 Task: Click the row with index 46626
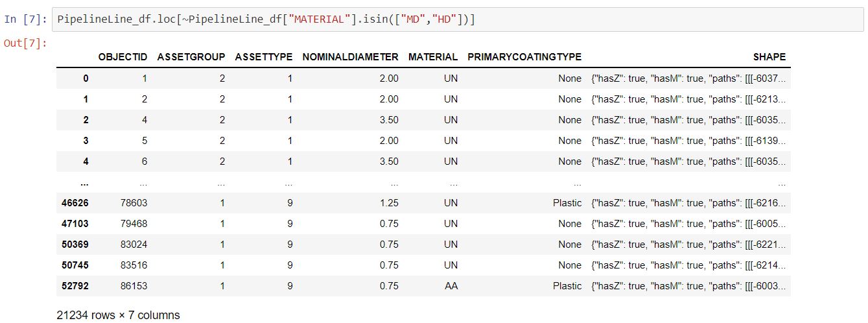[x=423, y=203]
